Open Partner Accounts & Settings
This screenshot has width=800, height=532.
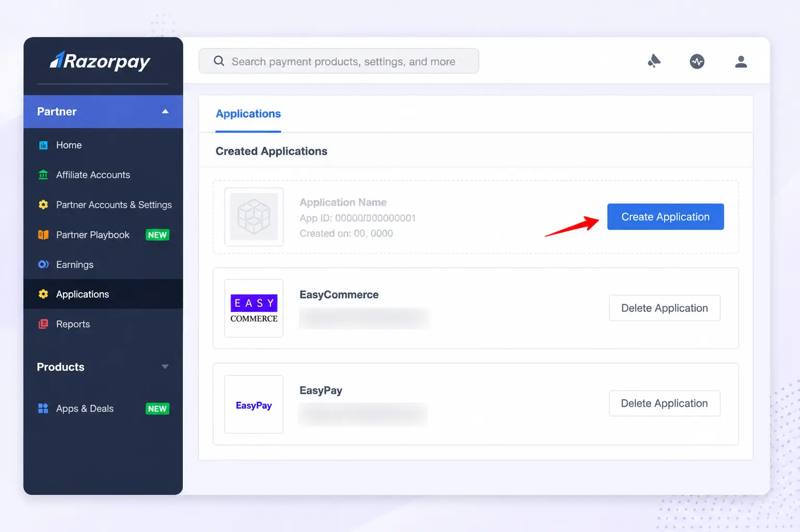[103, 204]
